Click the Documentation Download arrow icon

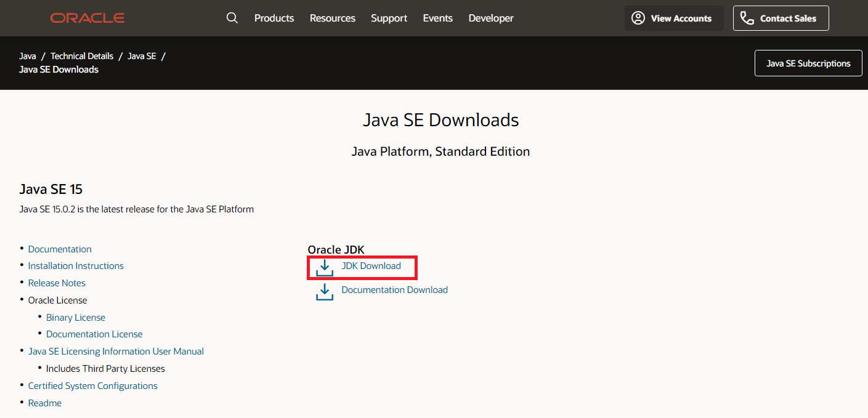tap(325, 292)
